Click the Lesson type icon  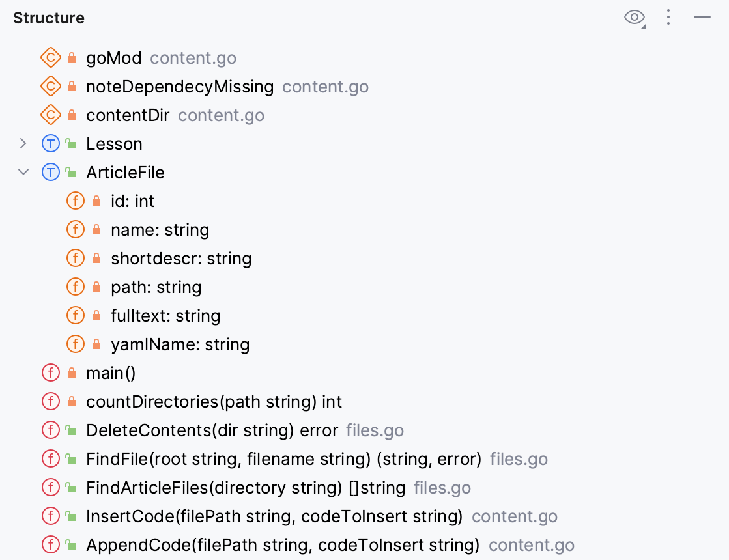coord(50,143)
